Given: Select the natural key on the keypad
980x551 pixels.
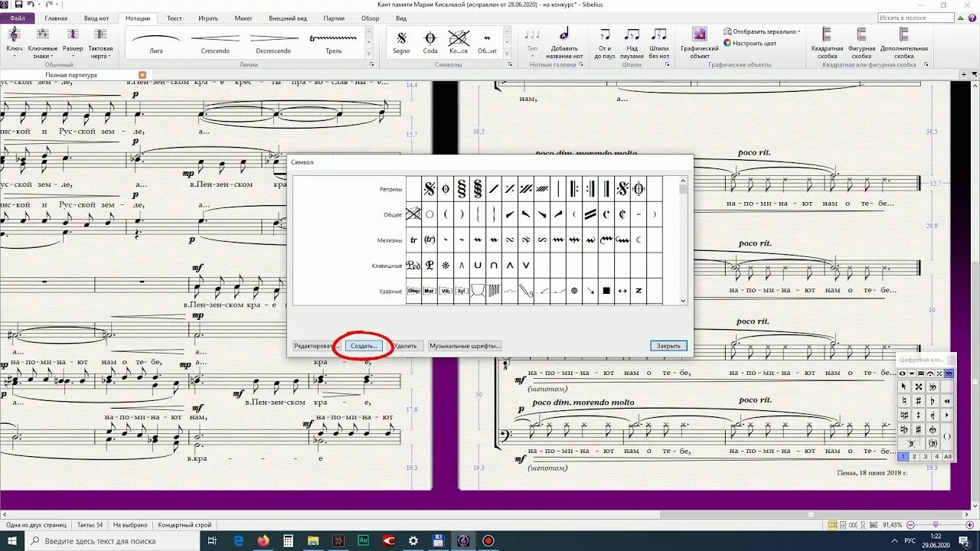Looking at the screenshot, I should coord(903,400).
